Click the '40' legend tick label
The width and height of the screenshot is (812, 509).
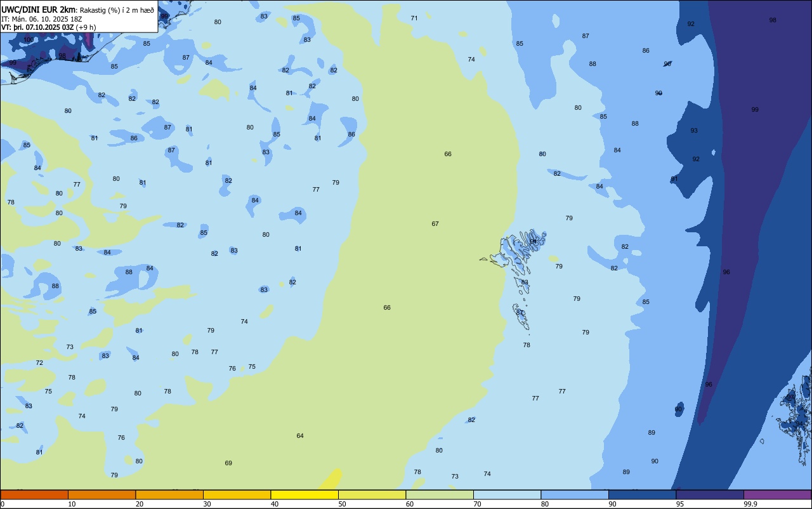(x=275, y=504)
